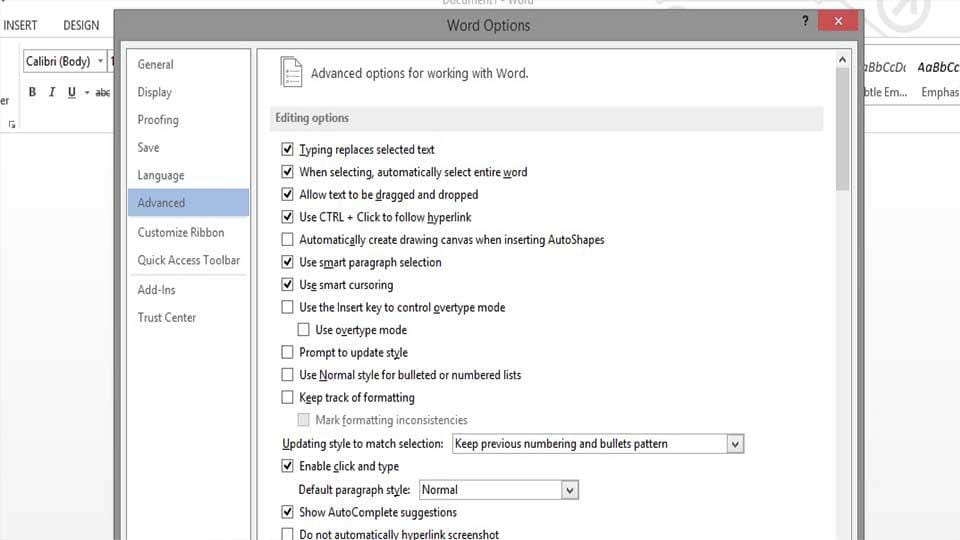The height and width of the screenshot is (540, 960).
Task: Apply Strikethrough formatting icon
Action: coord(102,93)
